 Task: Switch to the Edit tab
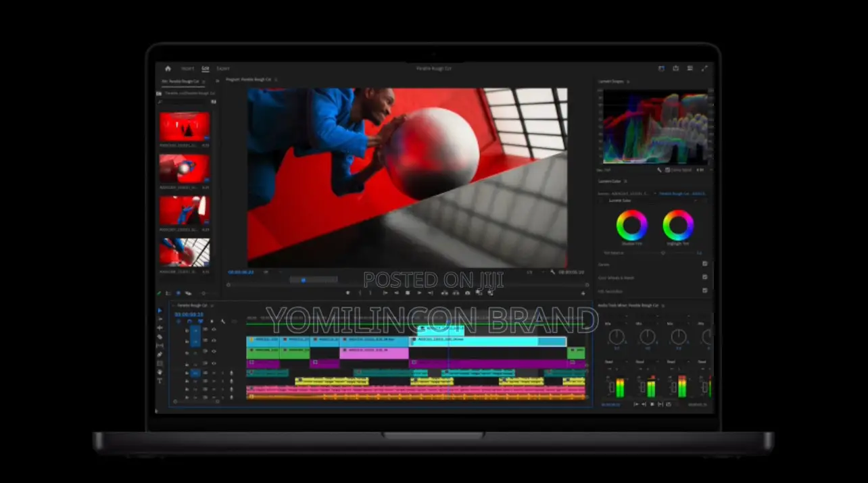pyautogui.click(x=206, y=68)
